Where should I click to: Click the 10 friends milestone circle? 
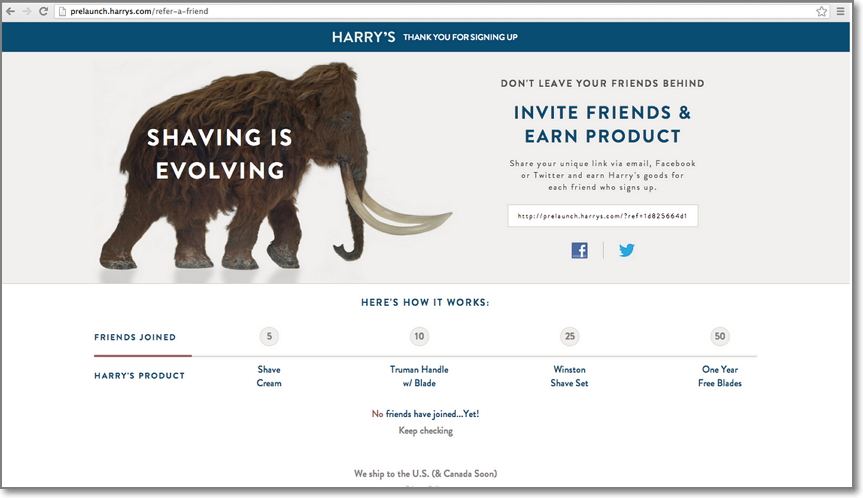(x=419, y=336)
